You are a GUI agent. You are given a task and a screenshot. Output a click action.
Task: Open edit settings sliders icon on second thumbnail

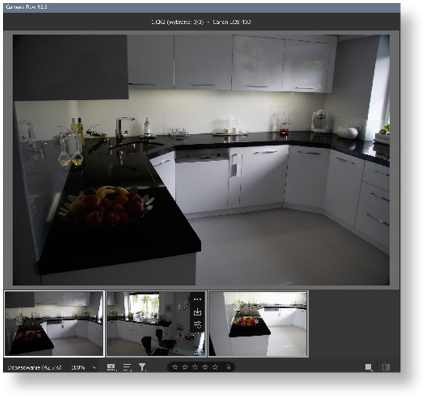coord(197,324)
